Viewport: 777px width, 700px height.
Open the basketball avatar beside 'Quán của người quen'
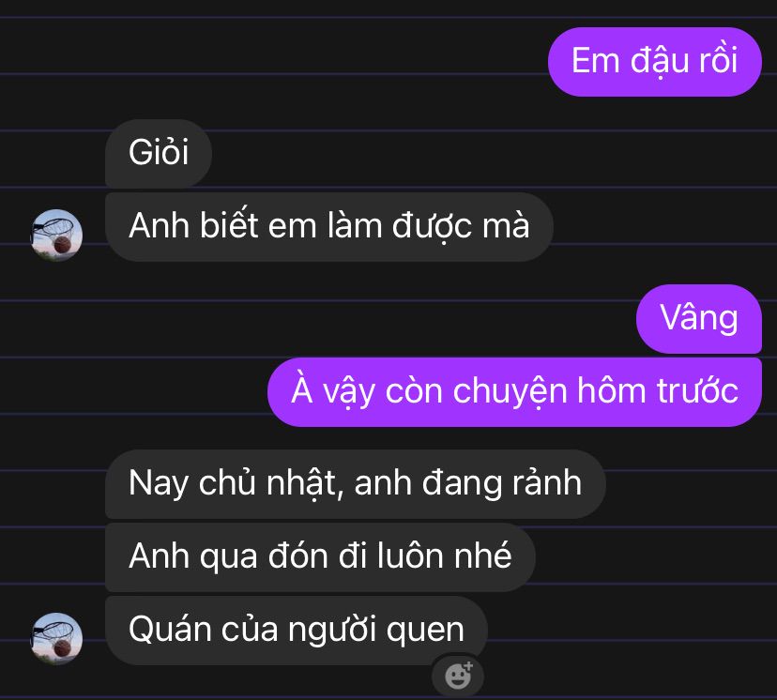coord(57,638)
